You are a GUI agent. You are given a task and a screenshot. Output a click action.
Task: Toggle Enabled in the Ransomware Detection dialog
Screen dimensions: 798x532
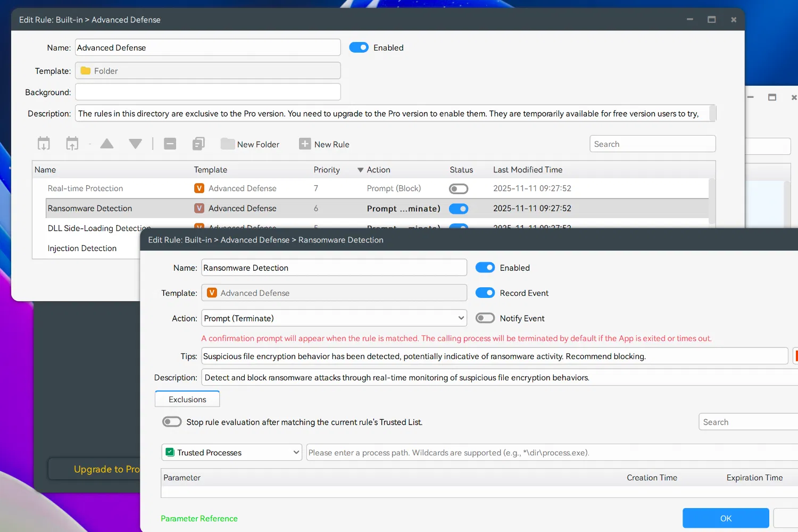pyautogui.click(x=485, y=268)
